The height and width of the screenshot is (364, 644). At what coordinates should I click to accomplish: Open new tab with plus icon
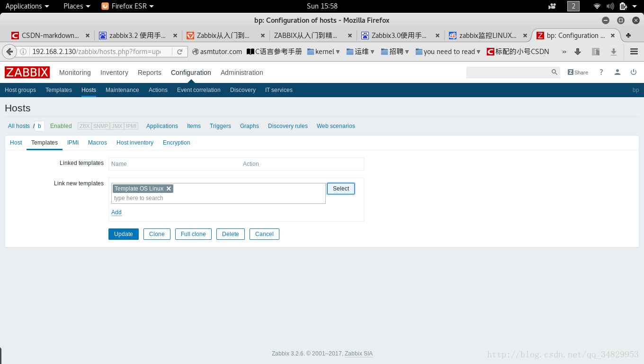pos(628,36)
